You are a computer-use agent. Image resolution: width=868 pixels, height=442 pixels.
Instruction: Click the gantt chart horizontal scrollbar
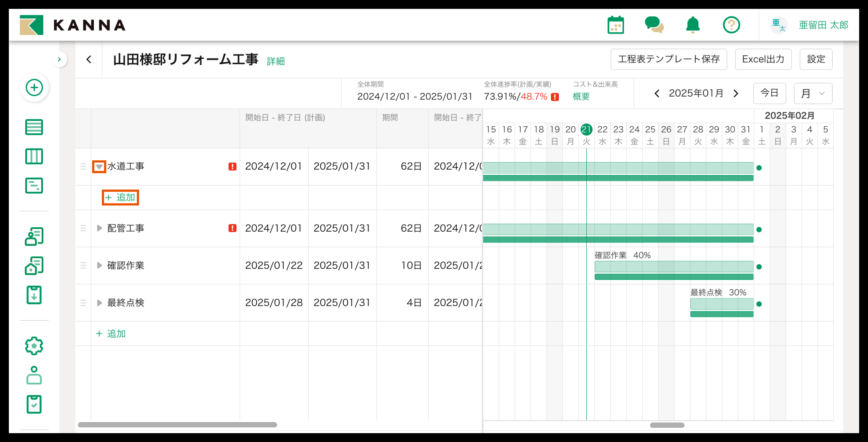click(667, 425)
